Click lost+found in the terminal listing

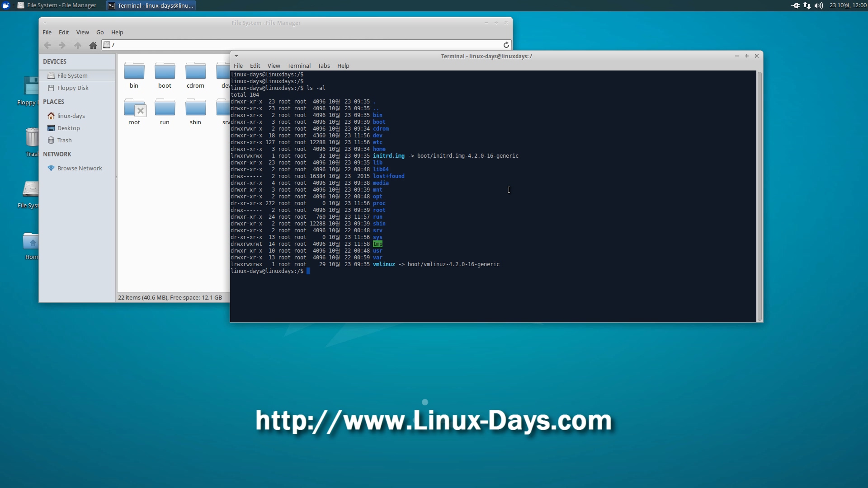tap(389, 176)
